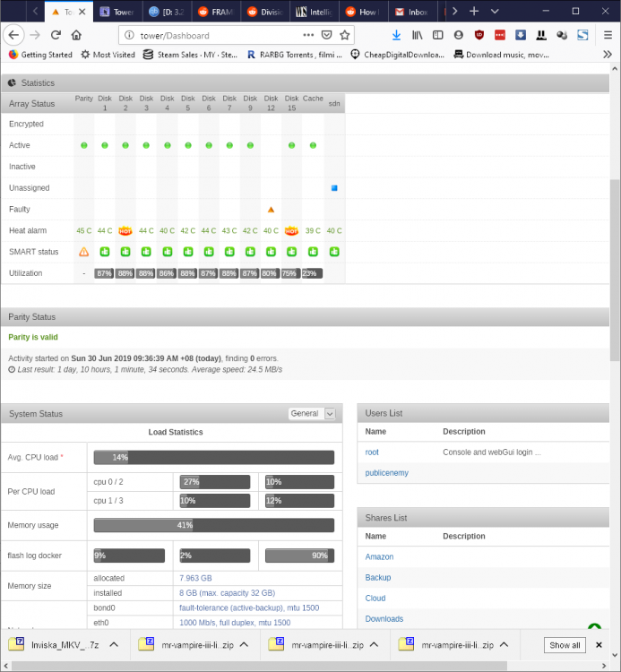Expand options for Inviska_MKV 7z download
621x672 pixels.
[x=114, y=644]
